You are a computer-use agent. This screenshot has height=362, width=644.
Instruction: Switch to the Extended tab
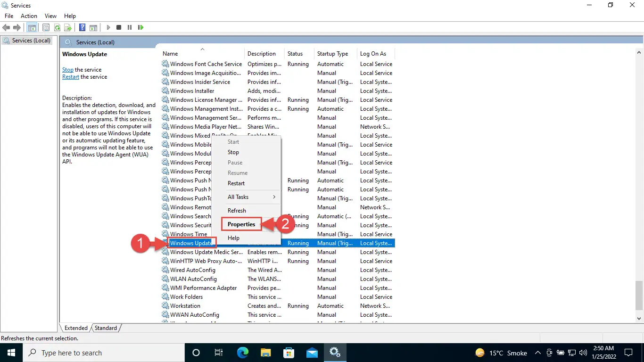click(x=76, y=328)
